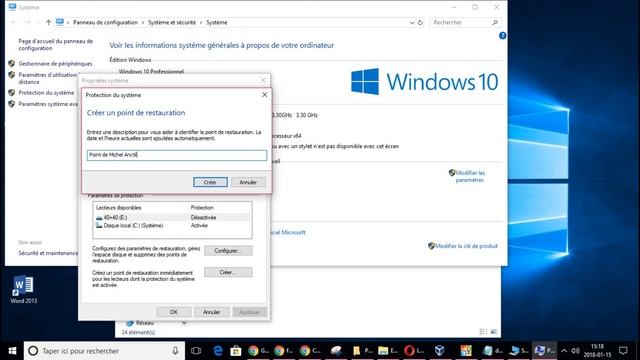640x360 pixels.
Task: Click OK in Propriétés système window
Action: pos(174,312)
